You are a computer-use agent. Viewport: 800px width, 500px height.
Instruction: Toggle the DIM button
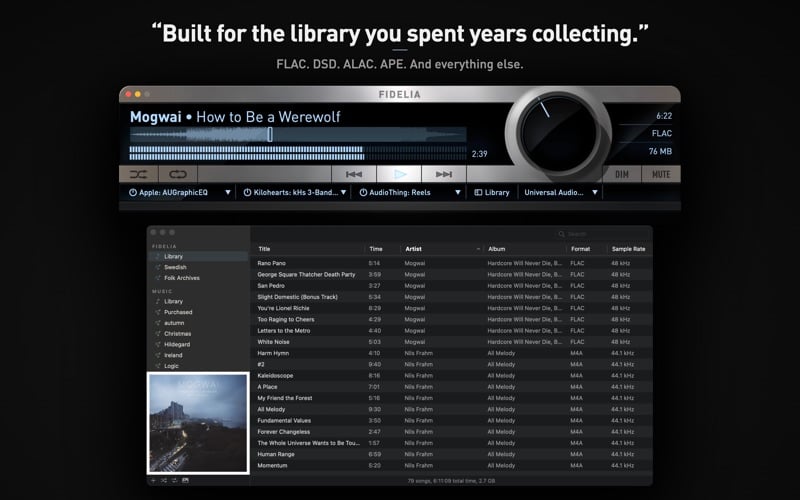pyautogui.click(x=621, y=174)
